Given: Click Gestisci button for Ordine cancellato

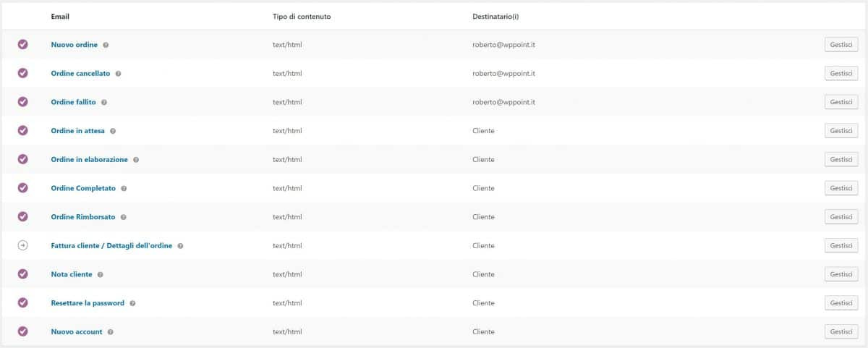Looking at the screenshot, I should pyautogui.click(x=841, y=74).
